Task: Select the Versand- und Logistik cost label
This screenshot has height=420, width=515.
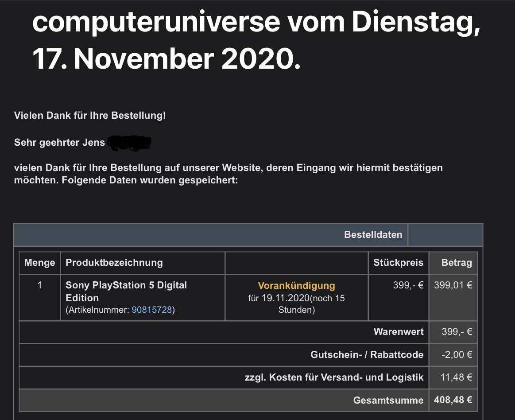Action: pyautogui.click(x=334, y=377)
